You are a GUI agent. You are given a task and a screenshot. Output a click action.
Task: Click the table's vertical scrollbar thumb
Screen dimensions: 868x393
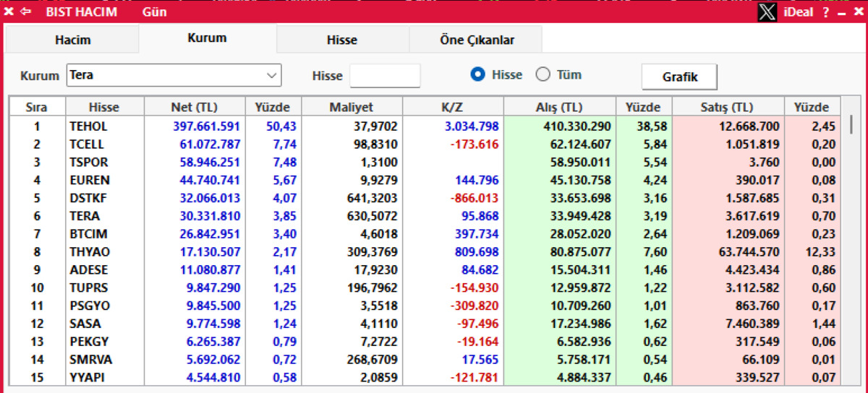[x=851, y=124]
